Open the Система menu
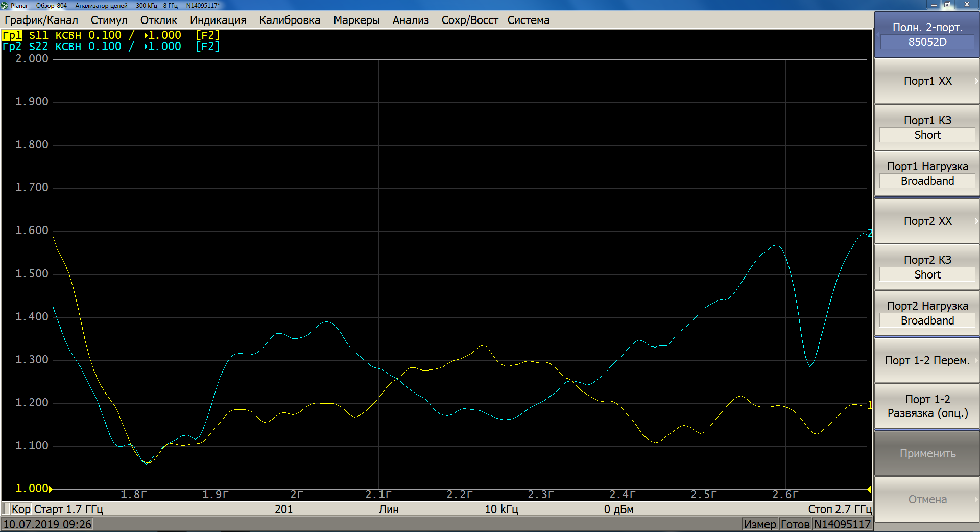 pyautogui.click(x=529, y=20)
